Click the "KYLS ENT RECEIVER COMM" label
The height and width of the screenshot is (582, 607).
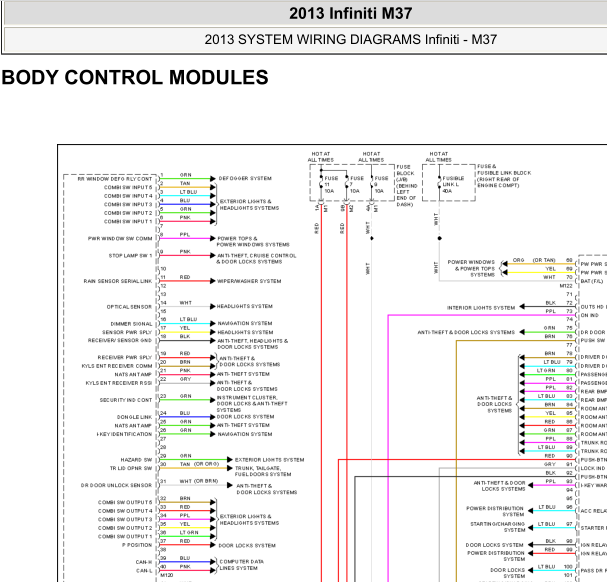click(117, 366)
